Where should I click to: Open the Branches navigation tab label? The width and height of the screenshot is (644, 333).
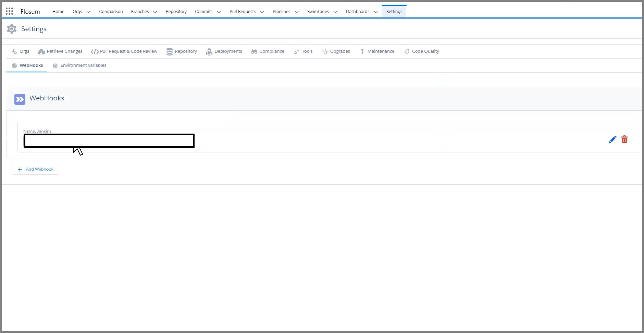pos(140,11)
